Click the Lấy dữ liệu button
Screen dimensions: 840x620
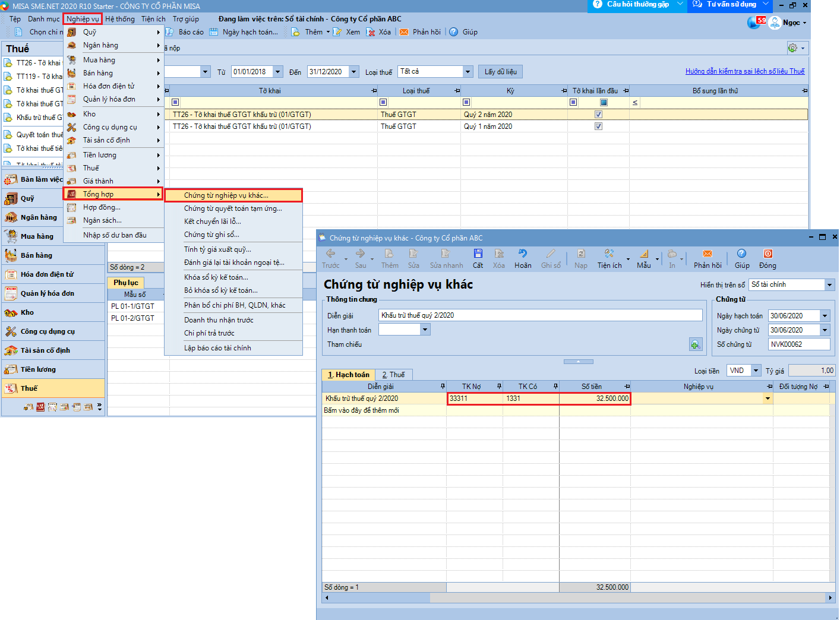pos(501,72)
